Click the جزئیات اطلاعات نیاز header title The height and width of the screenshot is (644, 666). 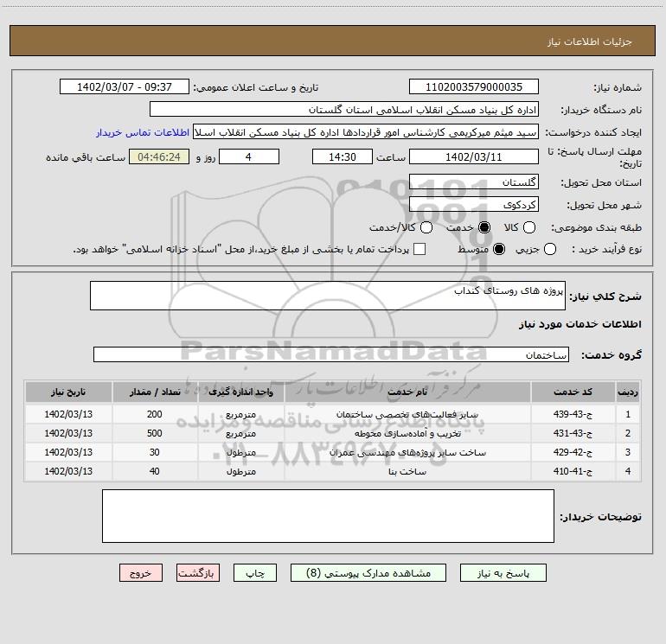coord(590,41)
